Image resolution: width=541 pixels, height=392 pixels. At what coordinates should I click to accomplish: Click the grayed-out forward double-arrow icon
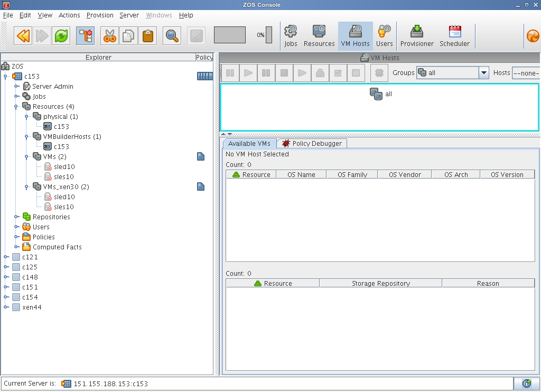pyautogui.click(x=42, y=36)
